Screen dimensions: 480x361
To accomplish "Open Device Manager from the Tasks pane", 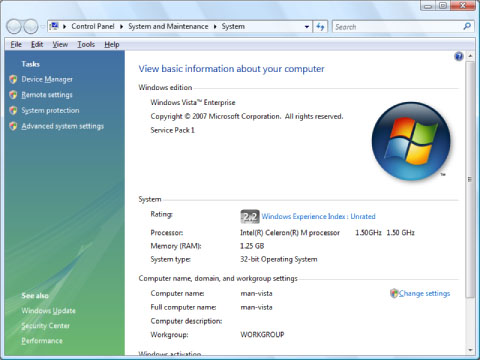I will point(47,79).
